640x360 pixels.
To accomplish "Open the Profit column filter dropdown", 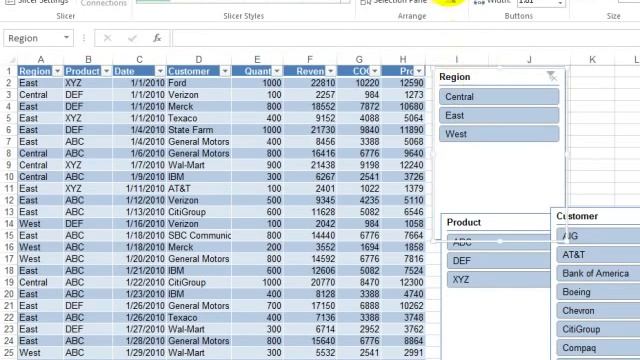I will point(419,71).
